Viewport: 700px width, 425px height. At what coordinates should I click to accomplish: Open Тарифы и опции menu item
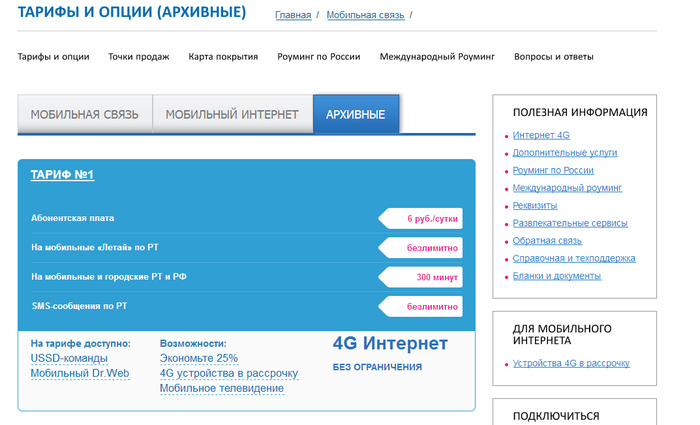point(53,57)
